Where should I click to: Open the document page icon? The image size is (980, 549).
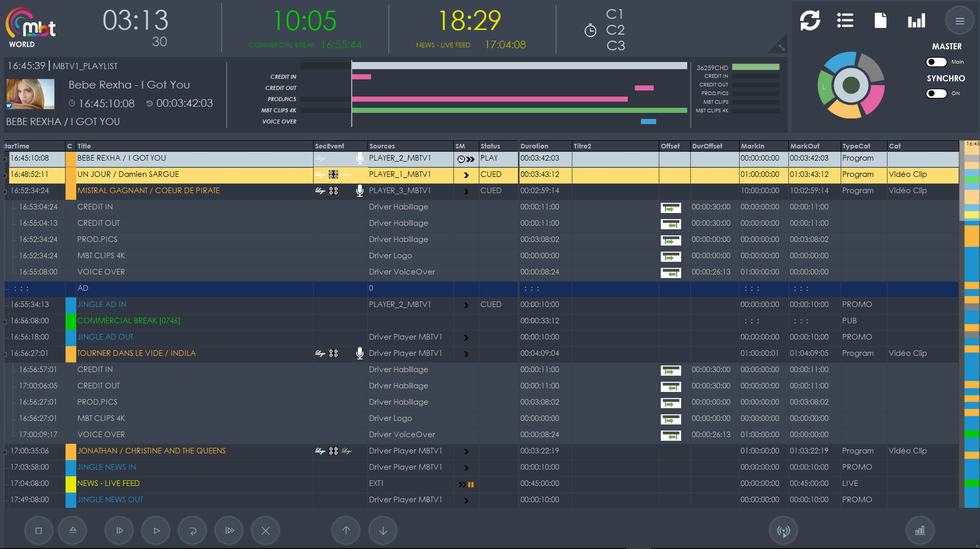click(880, 21)
